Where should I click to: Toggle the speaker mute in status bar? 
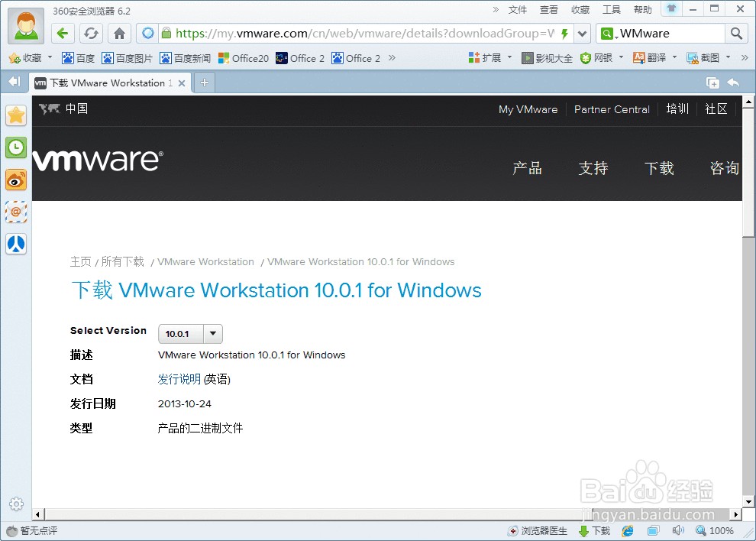678,530
